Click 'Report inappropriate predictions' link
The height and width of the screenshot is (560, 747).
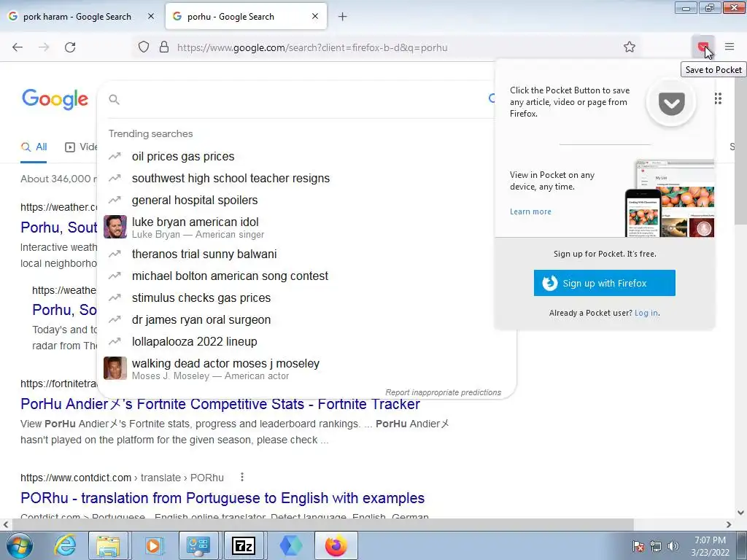[x=443, y=392]
